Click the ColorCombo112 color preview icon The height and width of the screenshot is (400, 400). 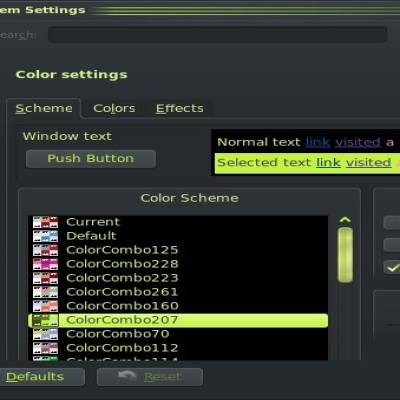click(x=45, y=348)
